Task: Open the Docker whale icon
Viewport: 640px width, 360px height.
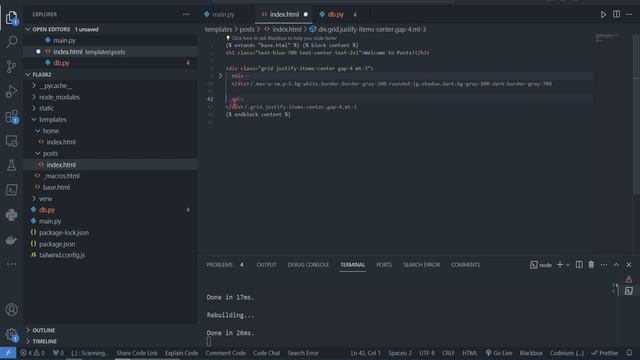Action: coord(11,240)
